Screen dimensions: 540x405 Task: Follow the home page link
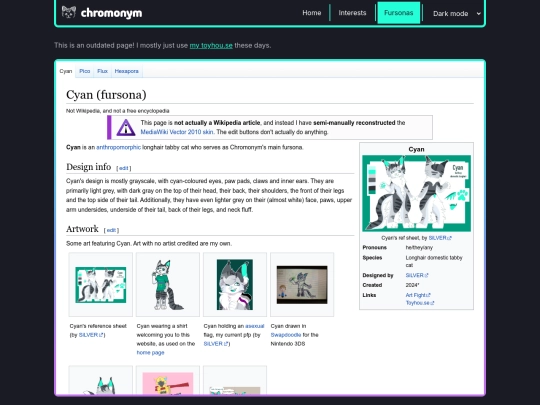point(150,353)
